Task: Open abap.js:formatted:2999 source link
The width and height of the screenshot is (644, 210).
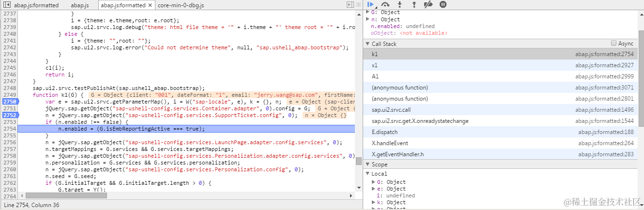Action: [x=604, y=76]
